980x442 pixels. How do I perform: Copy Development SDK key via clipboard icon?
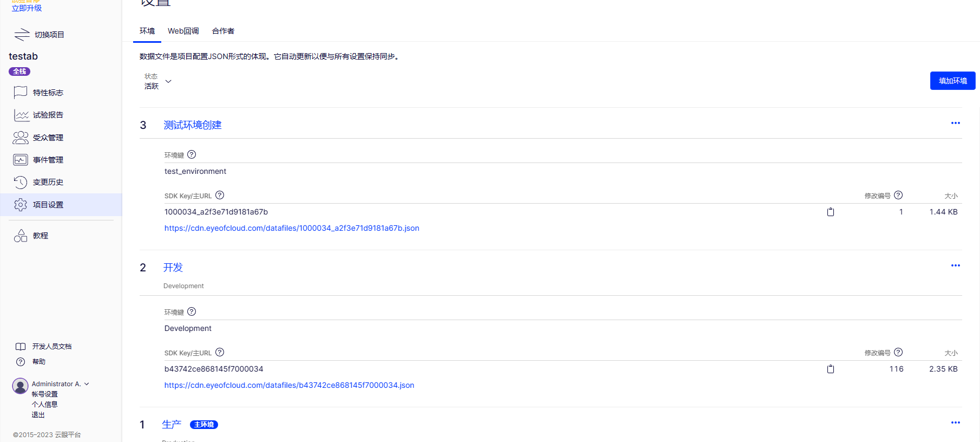[830, 369]
